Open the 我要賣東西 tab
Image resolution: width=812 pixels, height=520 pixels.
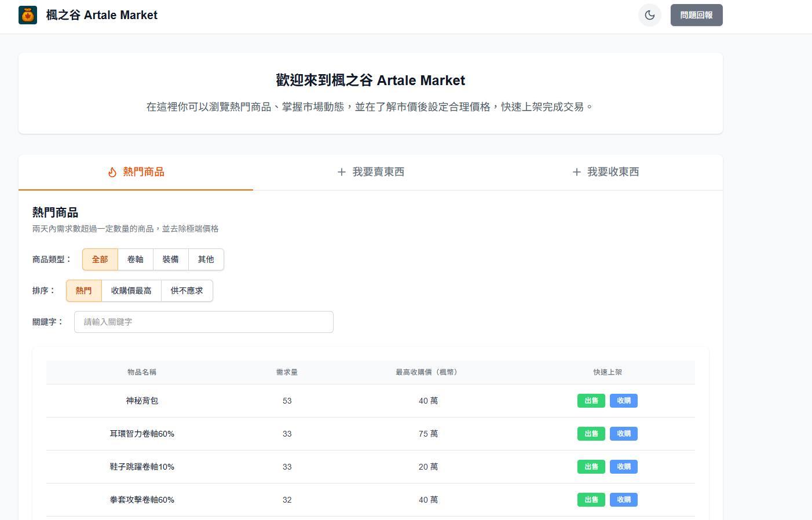(x=371, y=172)
